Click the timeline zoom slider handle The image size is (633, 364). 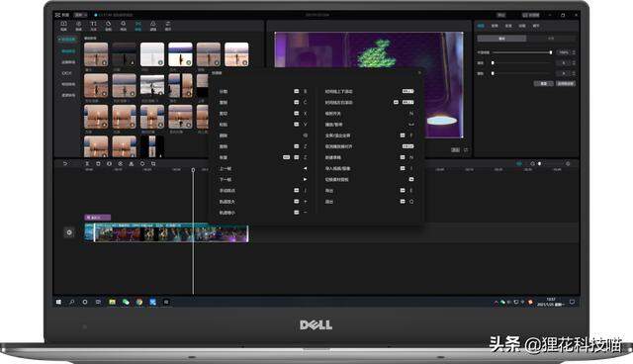tap(539, 163)
